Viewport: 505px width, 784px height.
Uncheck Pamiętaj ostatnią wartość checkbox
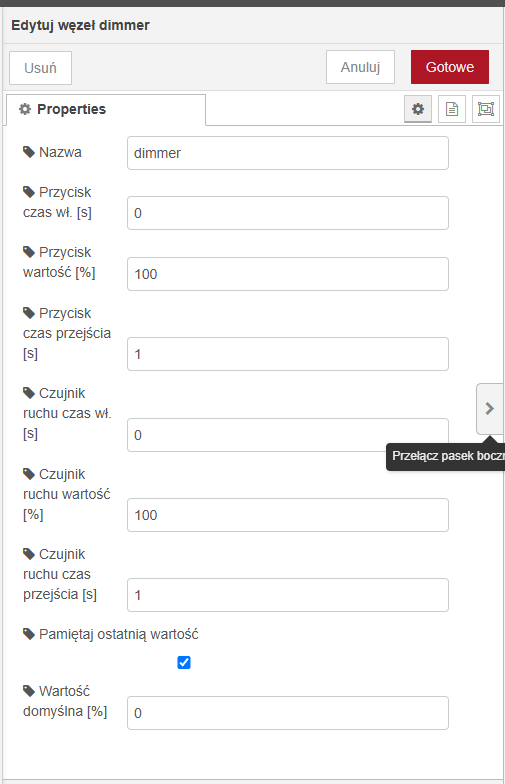[x=184, y=662]
